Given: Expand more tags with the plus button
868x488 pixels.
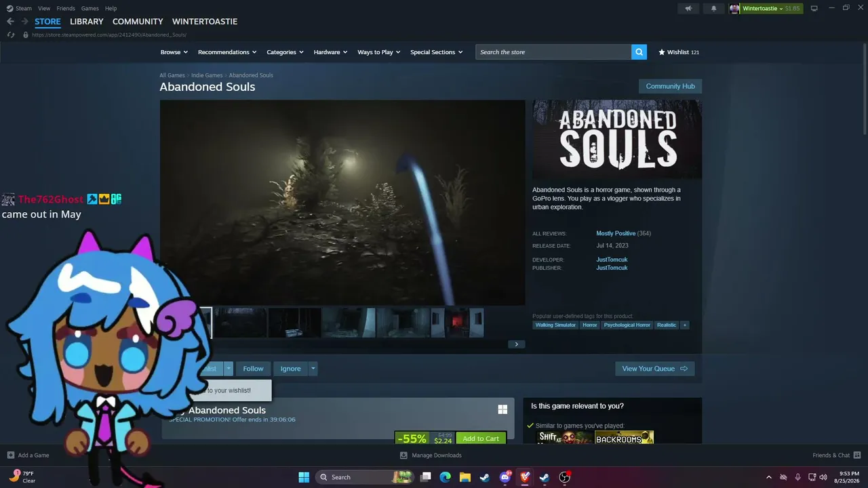Looking at the screenshot, I should point(685,325).
